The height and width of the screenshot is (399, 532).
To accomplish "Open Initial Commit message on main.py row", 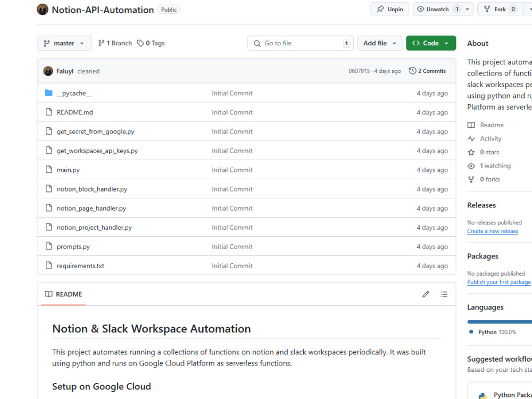I will [232, 170].
